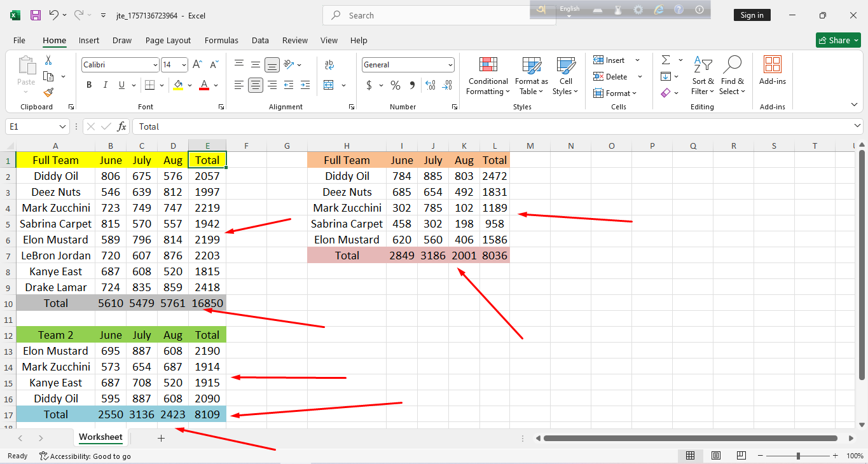Apply the yellow Fill Color swatch
Image resolution: width=868 pixels, height=464 pixels.
pyautogui.click(x=178, y=85)
